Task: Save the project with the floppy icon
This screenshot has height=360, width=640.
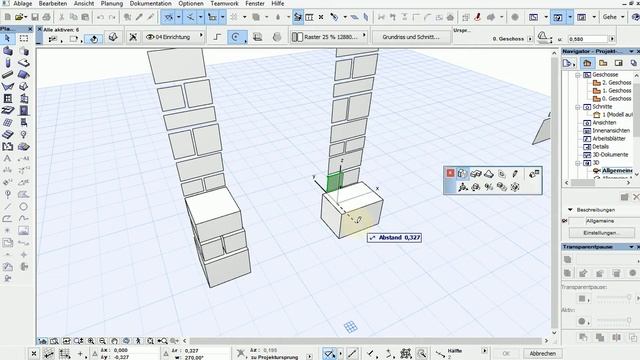Action: click(x=35, y=17)
